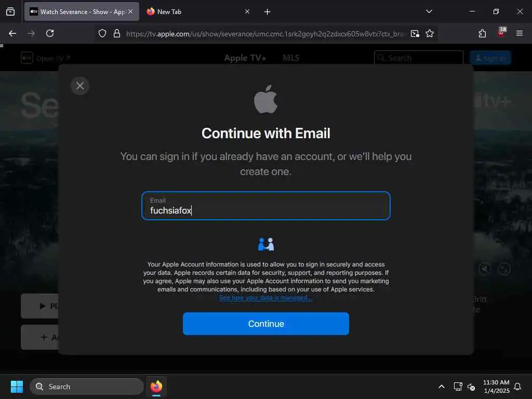Close the Watch Severance tab
Image resolution: width=532 pixels, height=399 pixels.
pyautogui.click(x=130, y=11)
